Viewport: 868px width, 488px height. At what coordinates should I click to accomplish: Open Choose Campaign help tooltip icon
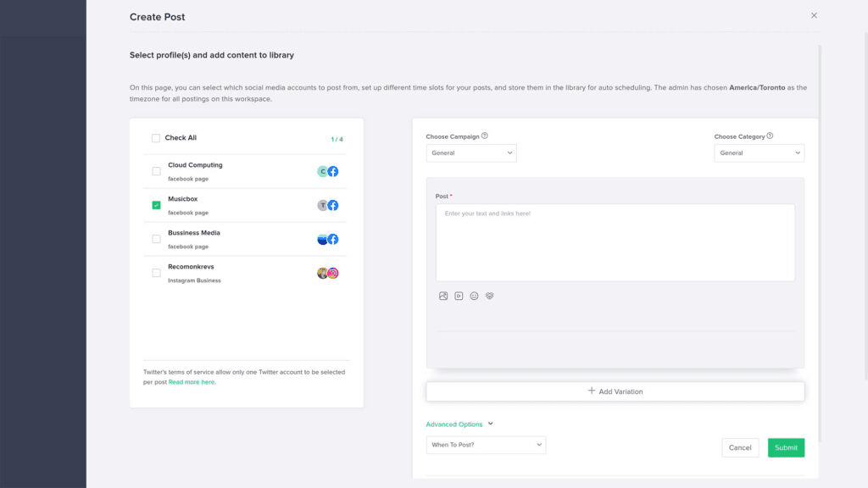pos(484,136)
